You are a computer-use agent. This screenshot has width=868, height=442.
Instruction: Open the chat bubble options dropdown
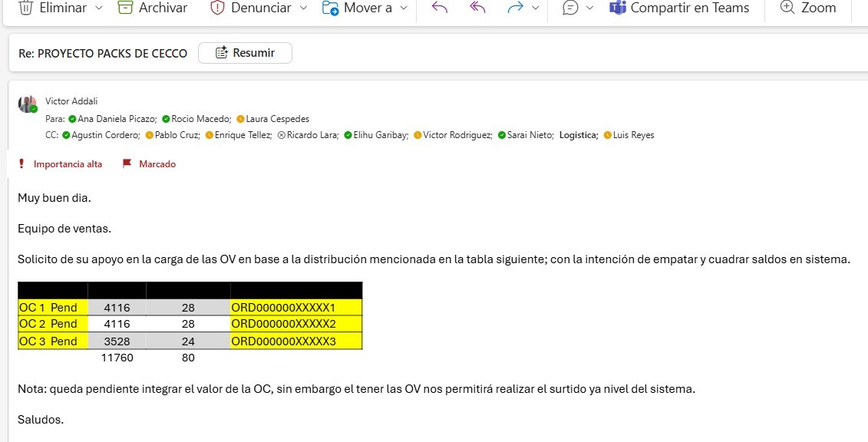coord(589,8)
